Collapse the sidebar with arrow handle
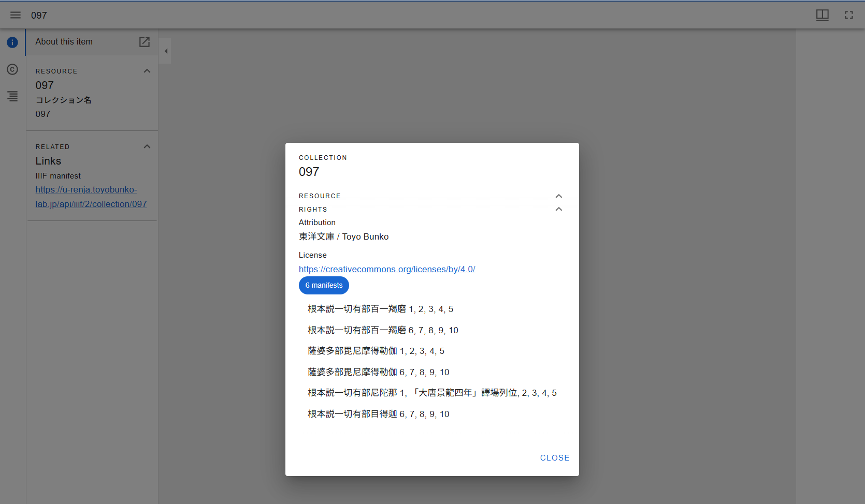 (166, 51)
